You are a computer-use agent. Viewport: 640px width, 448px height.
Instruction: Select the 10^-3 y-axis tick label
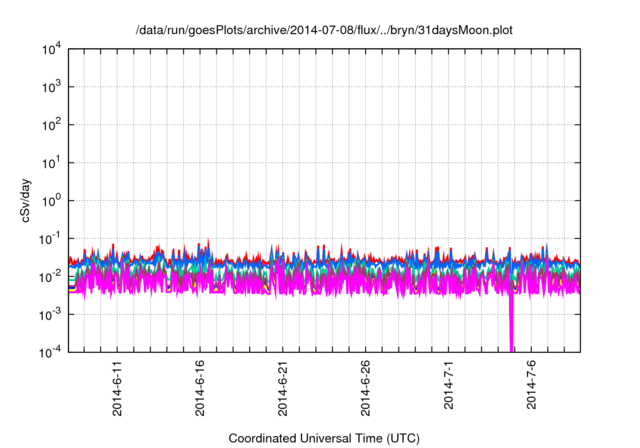coord(54,313)
